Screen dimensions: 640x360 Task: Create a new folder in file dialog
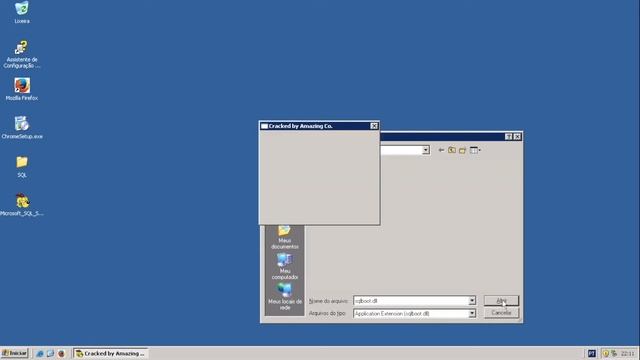(462, 150)
